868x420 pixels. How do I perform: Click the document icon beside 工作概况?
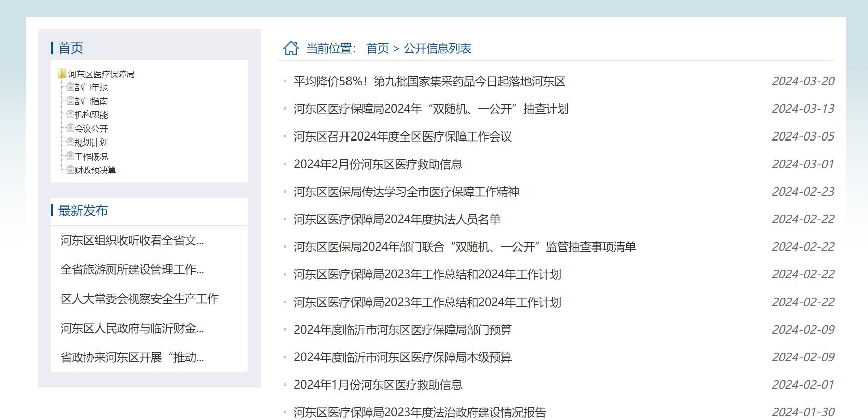coord(70,156)
